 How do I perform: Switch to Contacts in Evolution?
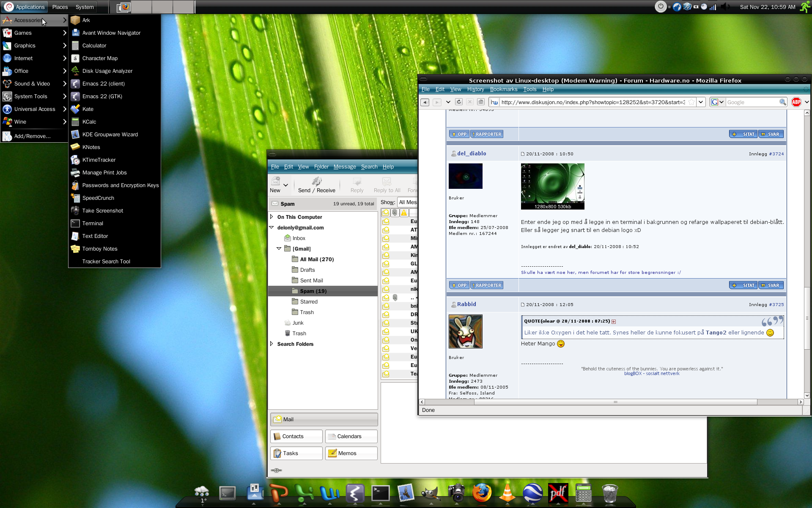pos(296,436)
